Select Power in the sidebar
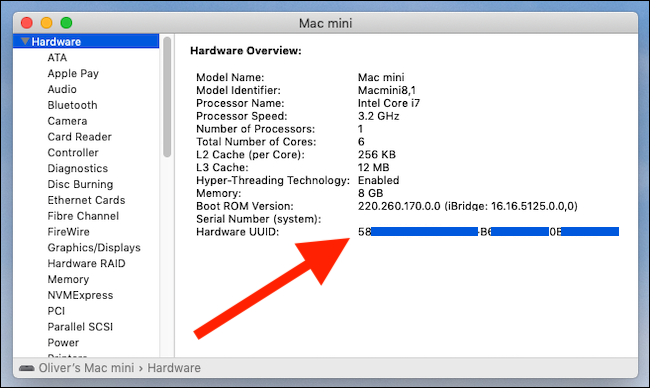The image size is (650, 388). [x=63, y=342]
